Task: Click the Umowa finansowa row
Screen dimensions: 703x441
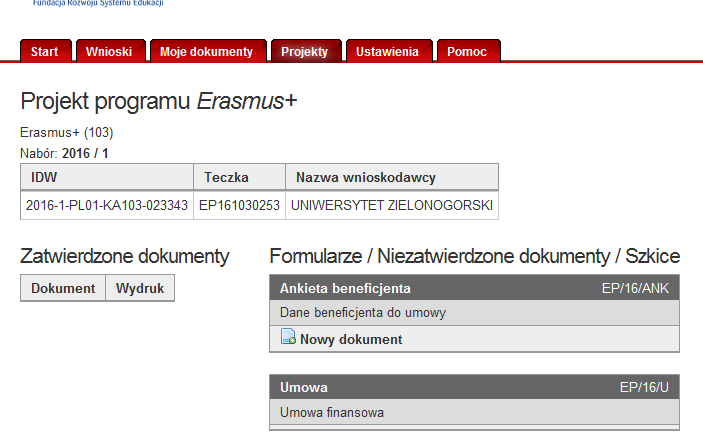Action: (474, 412)
